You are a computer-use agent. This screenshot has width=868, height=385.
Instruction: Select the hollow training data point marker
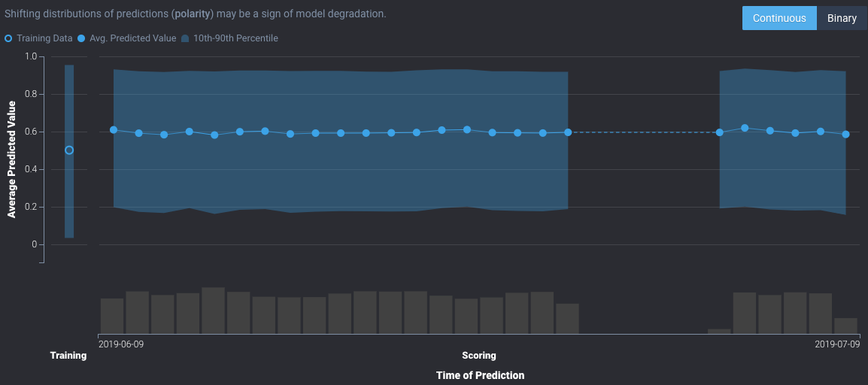[x=69, y=150]
